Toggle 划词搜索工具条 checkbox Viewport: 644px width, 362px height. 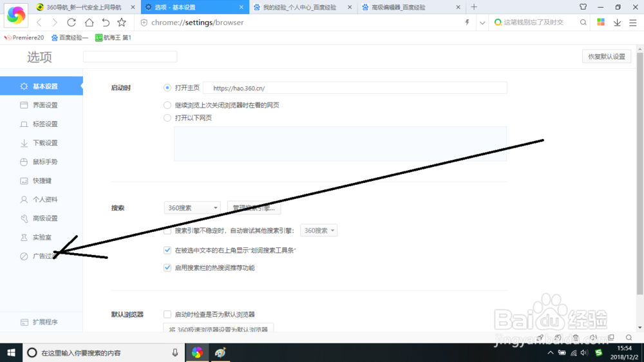[x=167, y=250]
